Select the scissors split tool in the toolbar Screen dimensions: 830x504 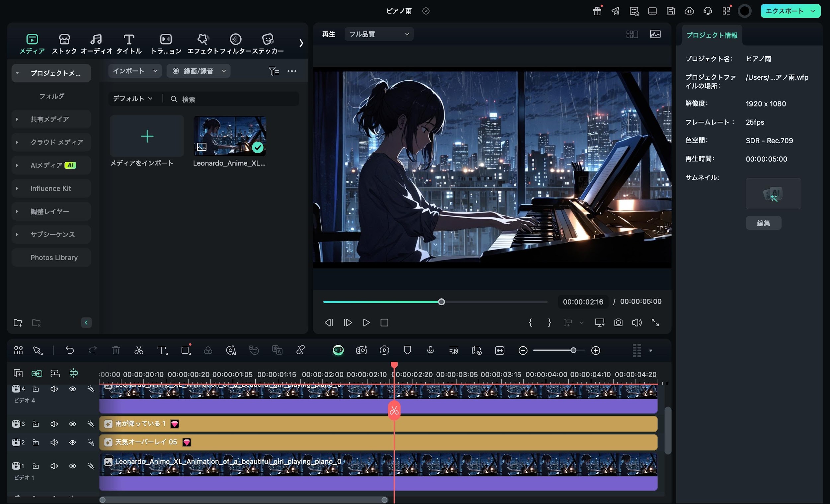tap(139, 350)
